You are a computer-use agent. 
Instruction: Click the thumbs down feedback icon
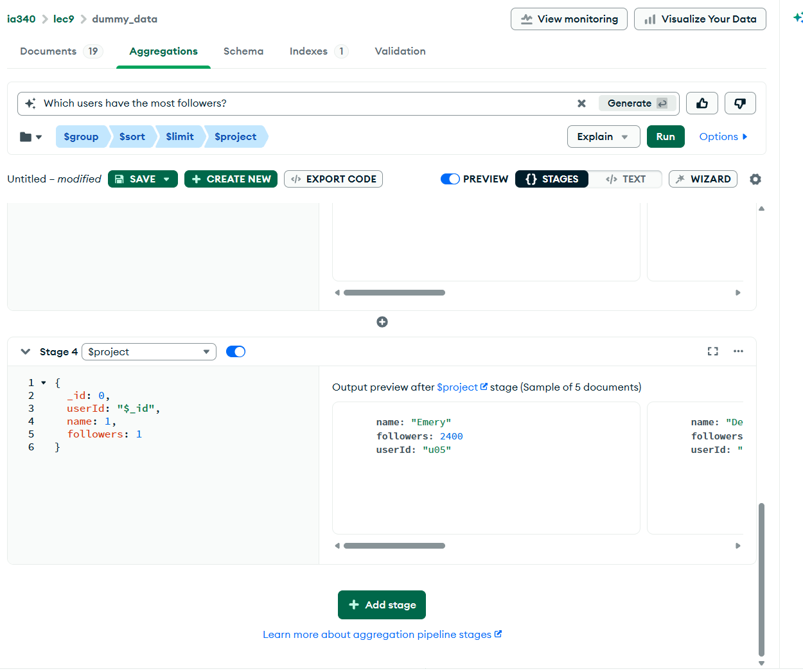[740, 103]
